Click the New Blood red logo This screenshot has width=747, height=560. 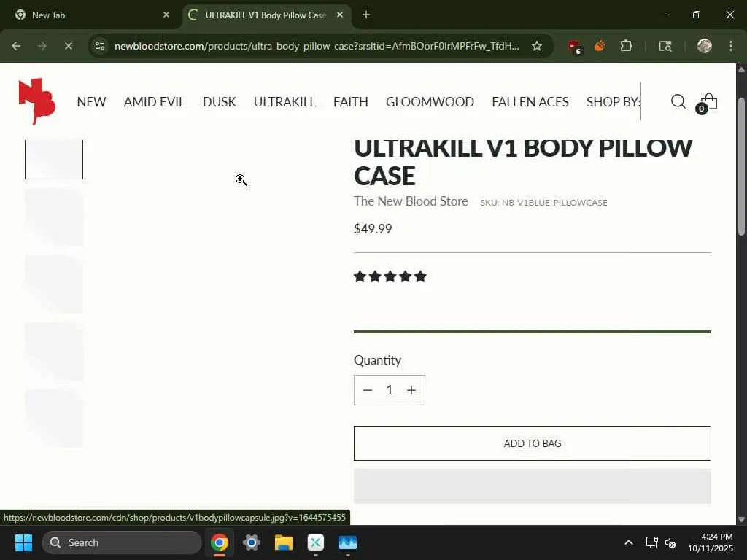click(x=36, y=101)
